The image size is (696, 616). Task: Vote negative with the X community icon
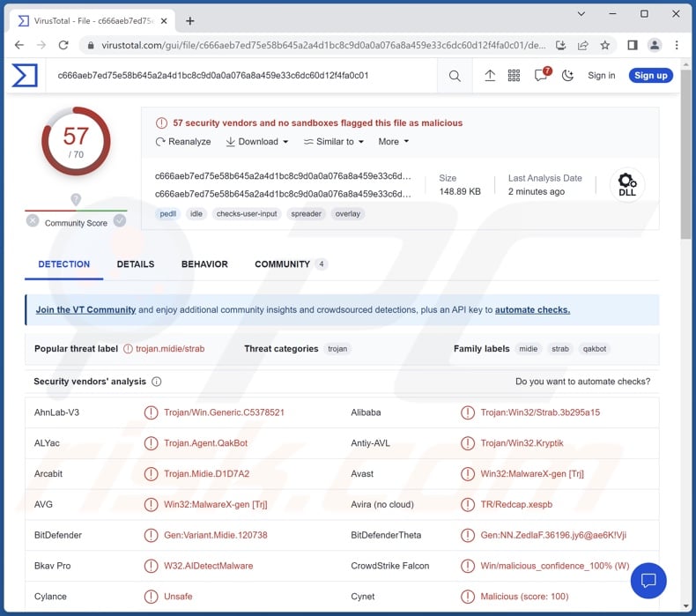[33, 220]
